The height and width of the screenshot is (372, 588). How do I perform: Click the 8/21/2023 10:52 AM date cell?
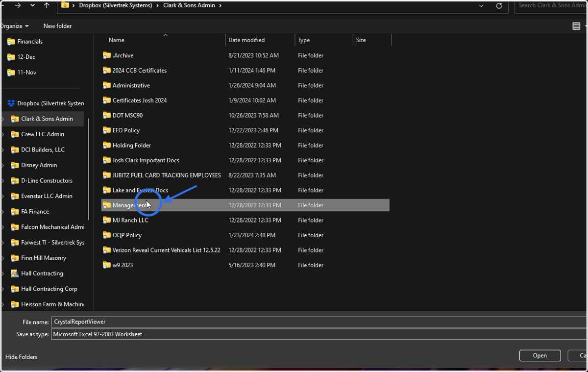point(253,55)
